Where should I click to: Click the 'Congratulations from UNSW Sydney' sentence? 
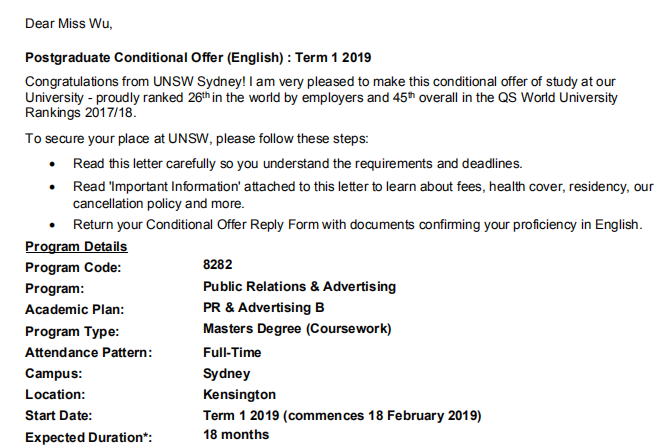pos(321,97)
